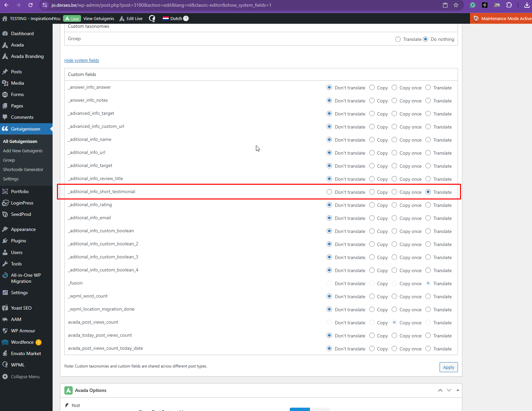Open Envato Market sidebar icon
The height and width of the screenshot is (411, 532).
[5, 353]
